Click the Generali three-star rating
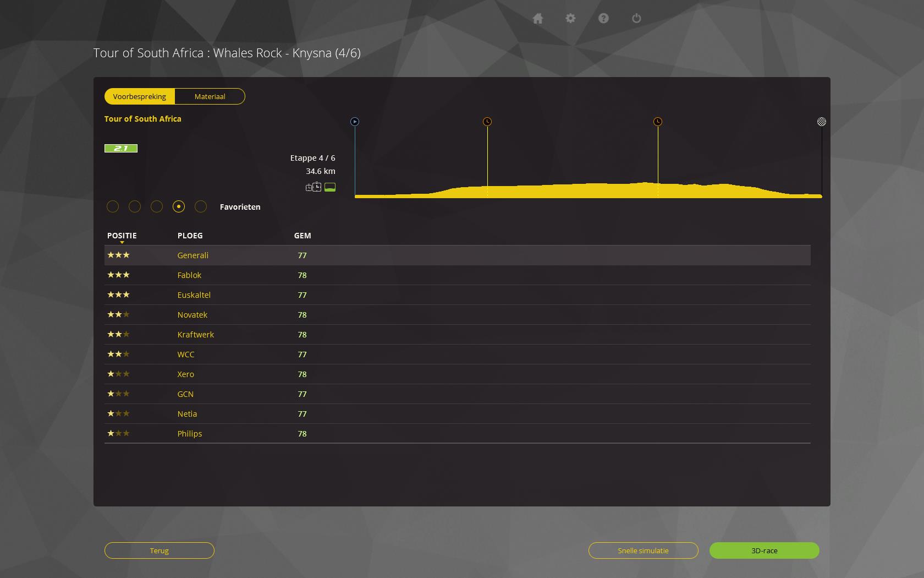This screenshot has height=578, width=924. (x=118, y=255)
